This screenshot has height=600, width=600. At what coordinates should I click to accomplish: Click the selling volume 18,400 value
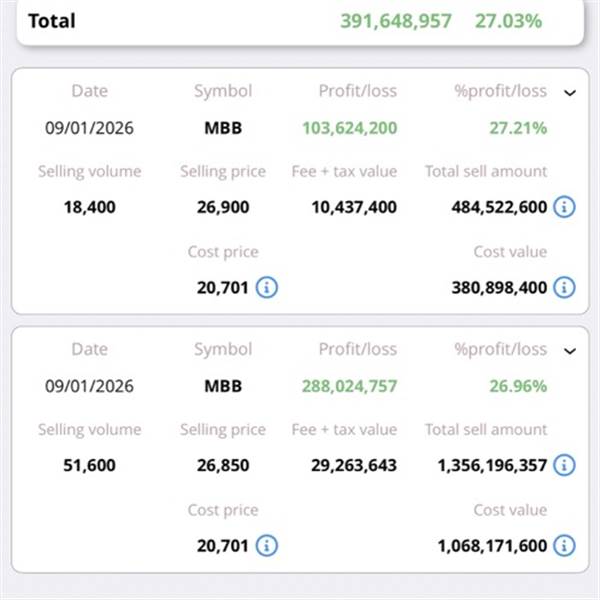(89, 207)
